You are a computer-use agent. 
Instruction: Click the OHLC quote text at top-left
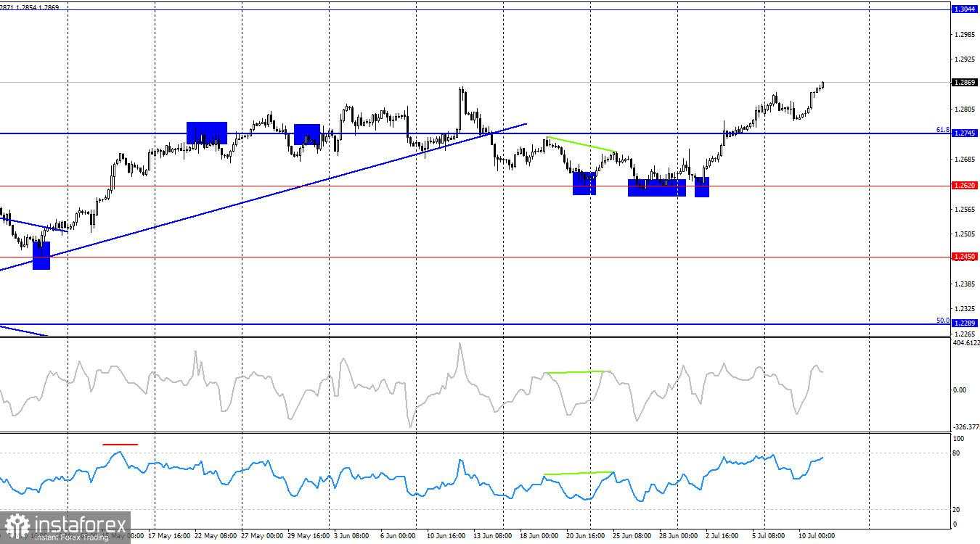pos(29,7)
